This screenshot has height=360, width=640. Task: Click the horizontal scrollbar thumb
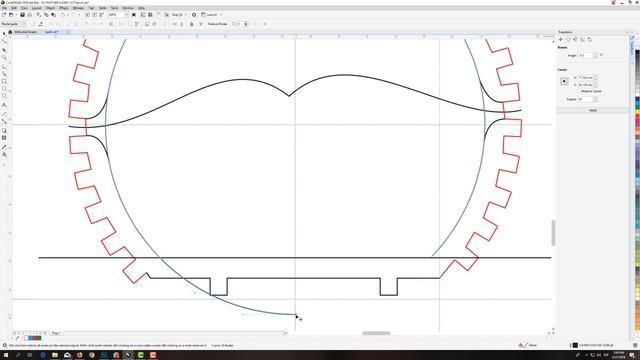(376, 333)
